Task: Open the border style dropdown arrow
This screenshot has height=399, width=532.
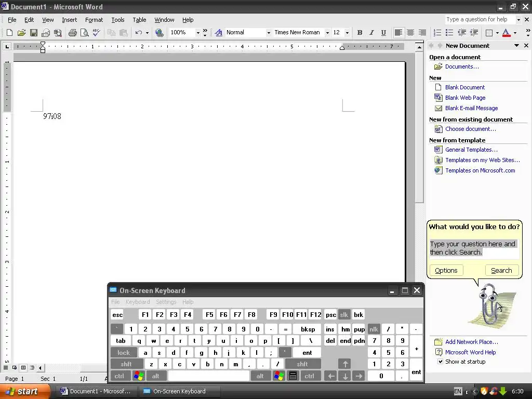Action: (497, 33)
